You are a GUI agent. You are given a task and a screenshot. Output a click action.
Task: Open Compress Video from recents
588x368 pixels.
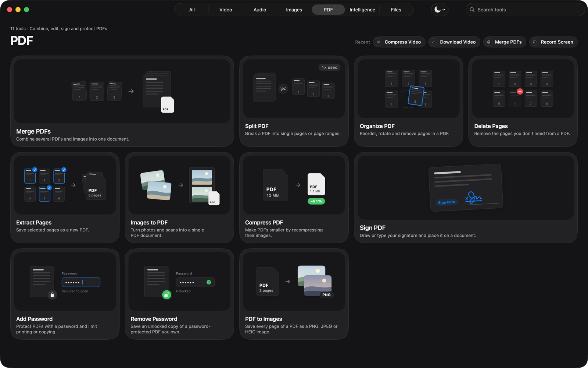pyautogui.click(x=399, y=42)
